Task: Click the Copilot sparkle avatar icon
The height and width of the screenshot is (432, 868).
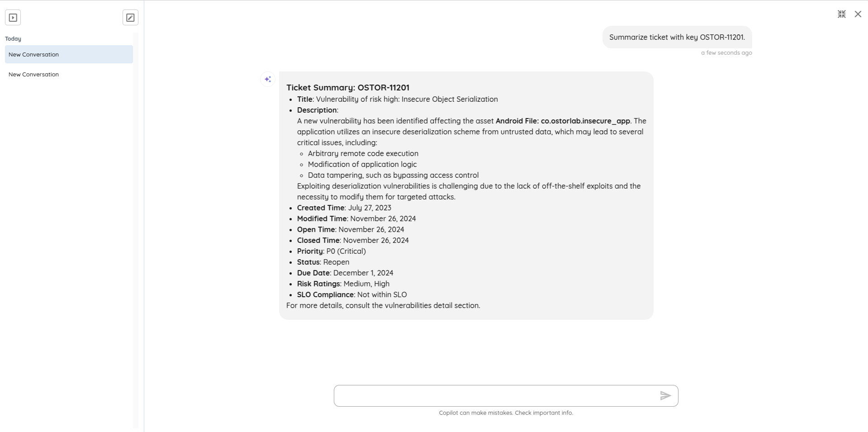Action: (x=268, y=80)
